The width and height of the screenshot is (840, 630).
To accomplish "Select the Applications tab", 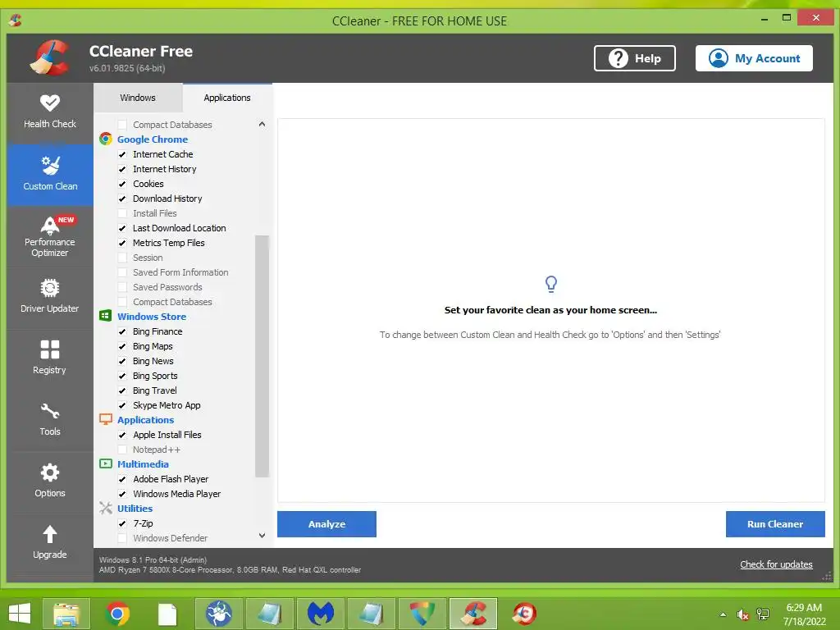I will tap(227, 98).
